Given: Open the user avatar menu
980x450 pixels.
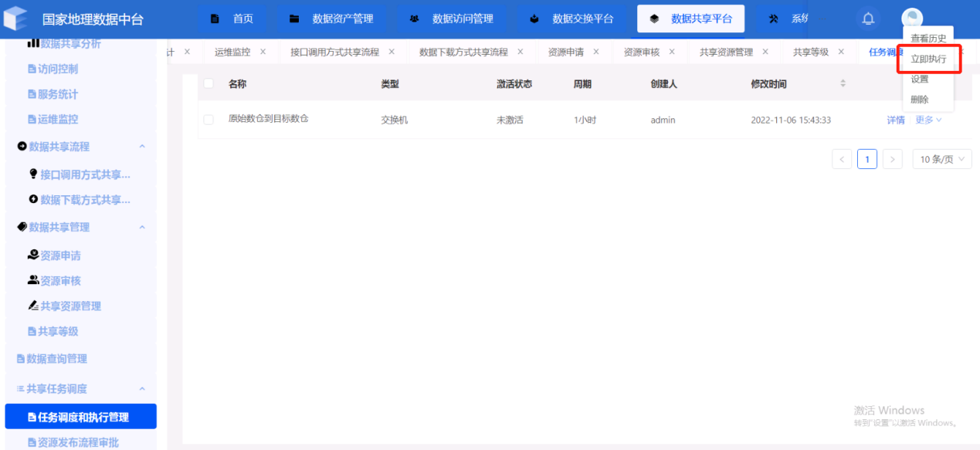Looking at the screenshot, I should coord(912,19).
